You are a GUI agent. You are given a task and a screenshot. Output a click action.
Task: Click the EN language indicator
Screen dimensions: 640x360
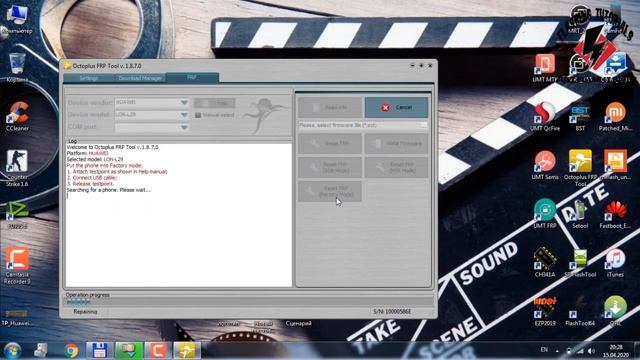tap(544, 350)
